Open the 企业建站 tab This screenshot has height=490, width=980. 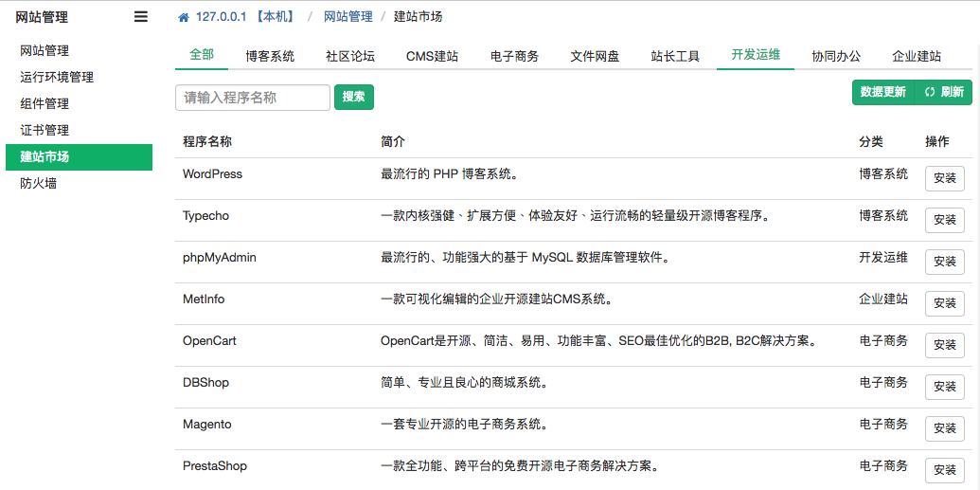coord(916,56)
